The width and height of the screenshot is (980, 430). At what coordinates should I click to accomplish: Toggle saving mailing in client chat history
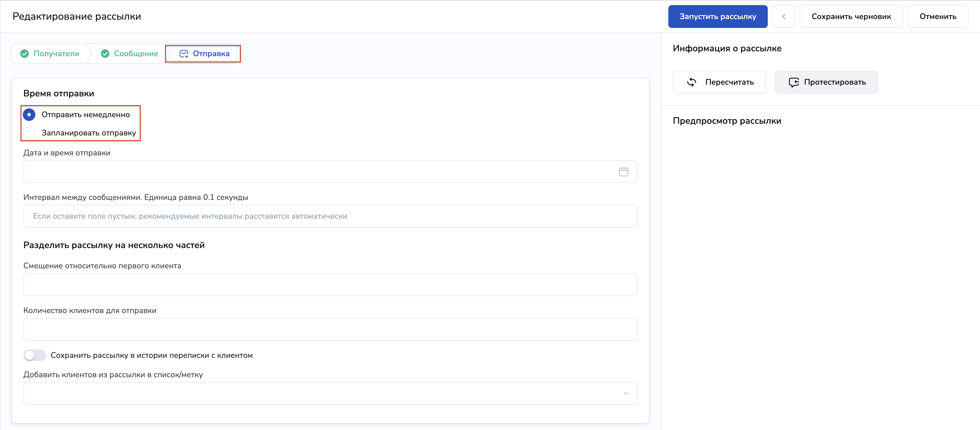(34, 355)
